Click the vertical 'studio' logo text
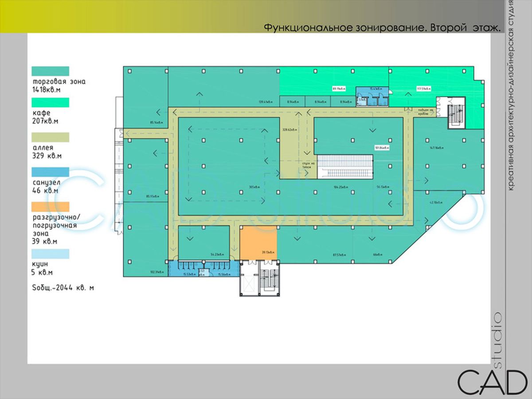 [496, 341]
